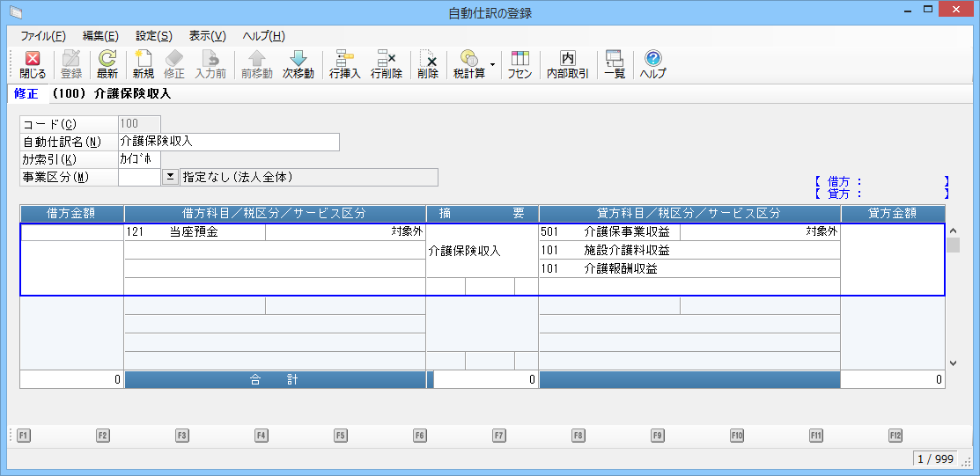Click the 自動仕訳名 text field

pos(228,142)
